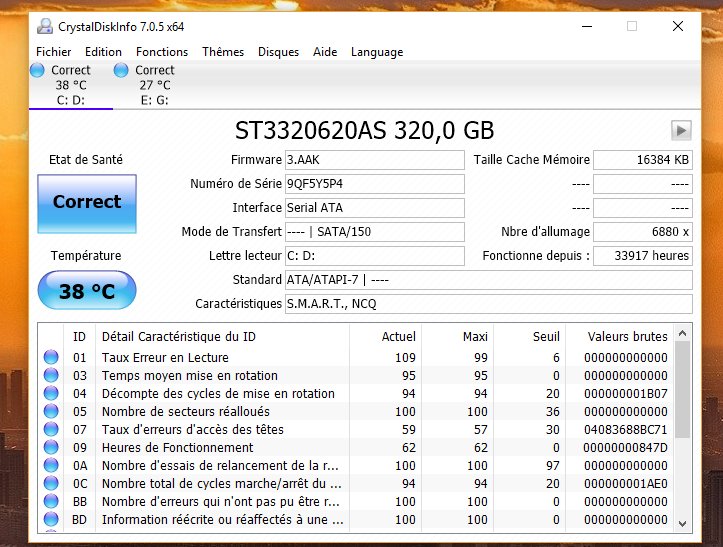The height and width of the screenshot is (547, 723).
Task: Select row Décompte des cycles de mise en rotation
Action: (356, 393)
